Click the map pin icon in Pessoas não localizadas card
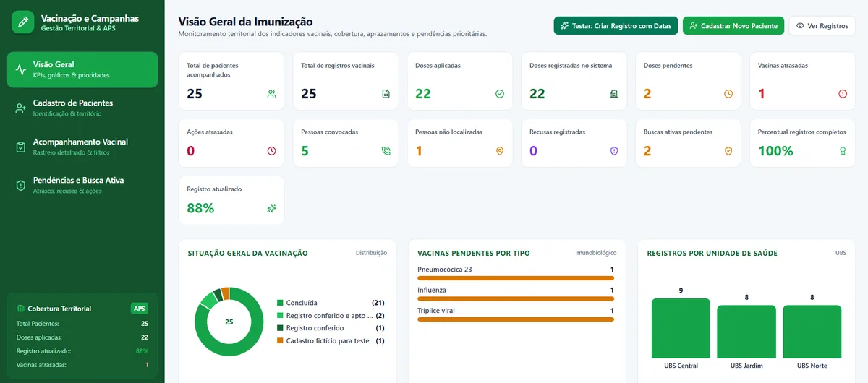The height and width of the screenshot is (383, 868). [500, 151]
